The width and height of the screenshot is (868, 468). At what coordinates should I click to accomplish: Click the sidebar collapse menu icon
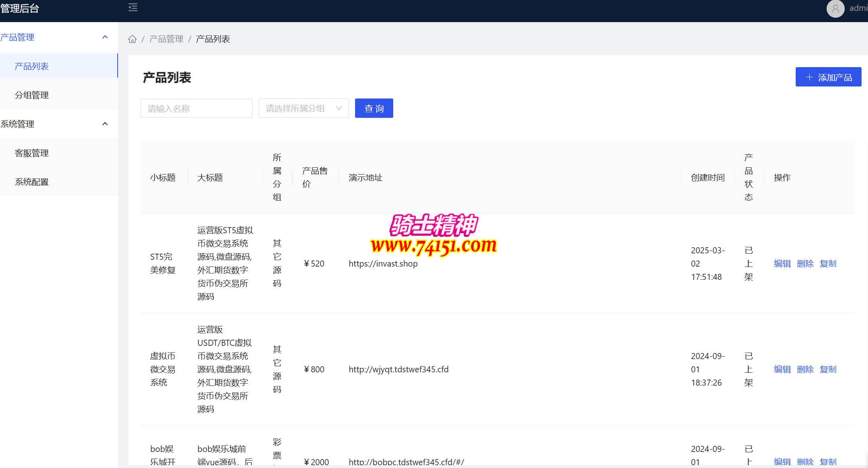click(x=133, y=8)
